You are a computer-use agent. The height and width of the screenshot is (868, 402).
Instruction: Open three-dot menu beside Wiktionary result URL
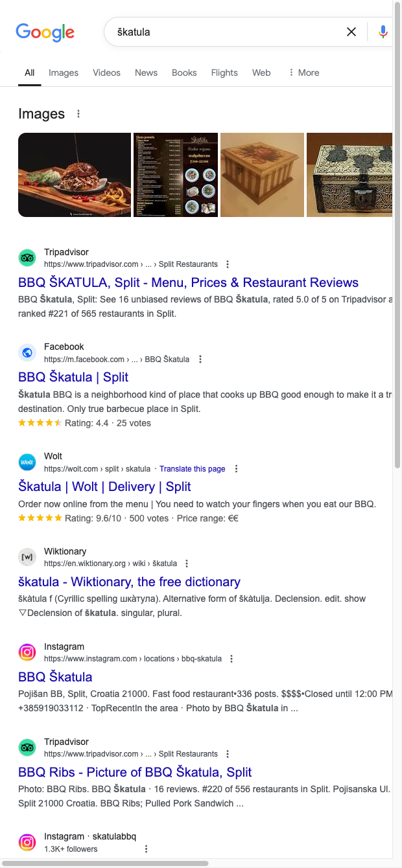pos(187,564)
